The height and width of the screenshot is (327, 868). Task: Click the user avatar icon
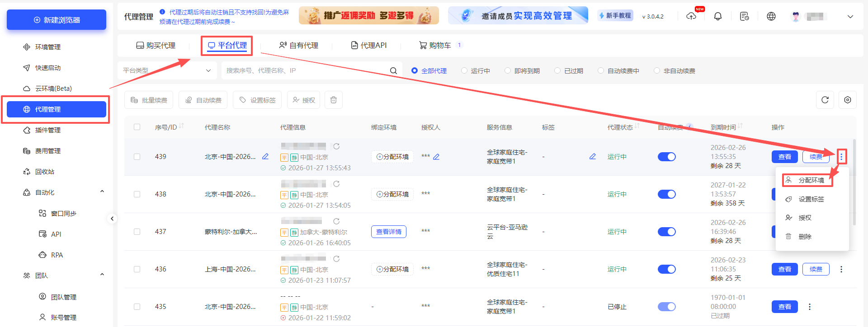[x=796, y=16]
